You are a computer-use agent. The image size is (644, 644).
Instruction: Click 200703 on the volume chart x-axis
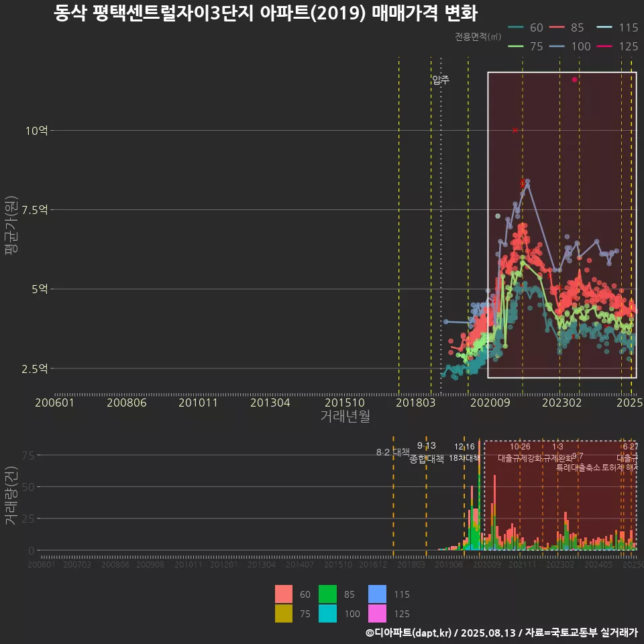[76, 565]
